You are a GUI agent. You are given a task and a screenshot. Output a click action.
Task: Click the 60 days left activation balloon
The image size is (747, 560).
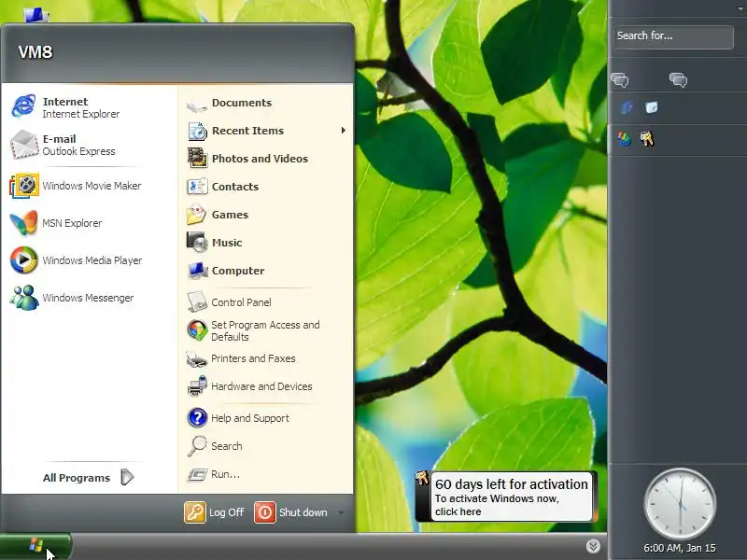506,497
